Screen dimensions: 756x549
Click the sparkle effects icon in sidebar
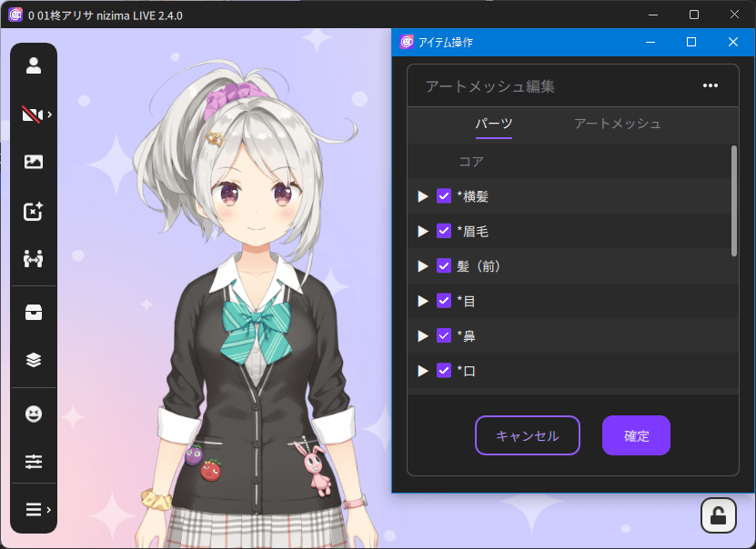coord(34,211)
